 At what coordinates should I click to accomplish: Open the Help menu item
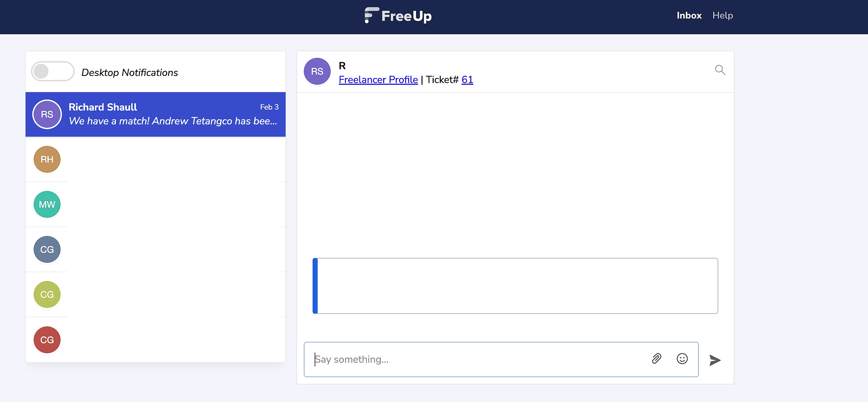(x=723, y=16)
